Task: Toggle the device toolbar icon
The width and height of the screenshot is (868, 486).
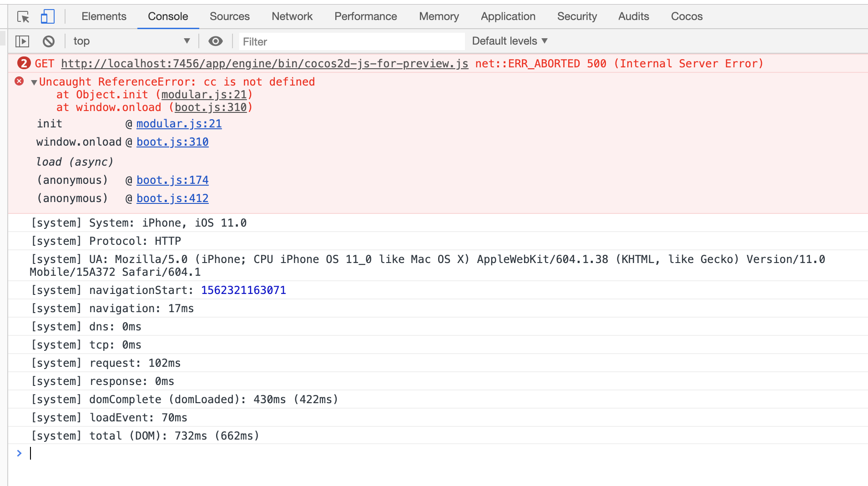Action: pos(47,17)
